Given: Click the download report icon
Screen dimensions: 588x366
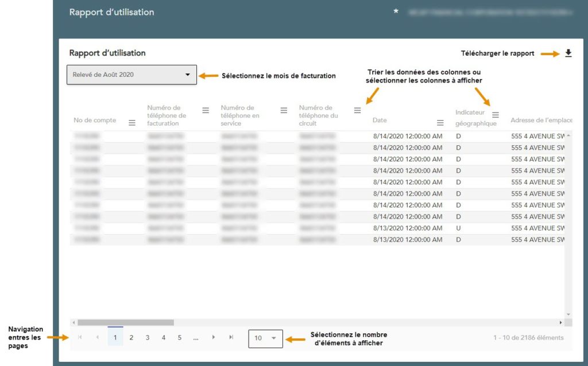Looking at the screenshot, I should coord(568,53).
